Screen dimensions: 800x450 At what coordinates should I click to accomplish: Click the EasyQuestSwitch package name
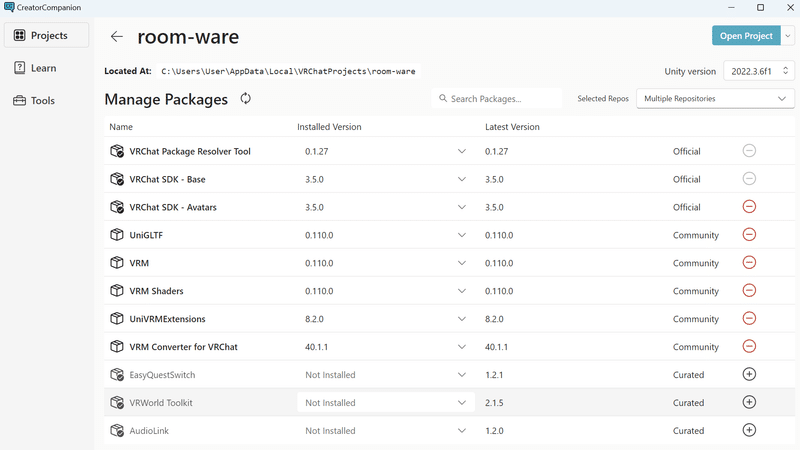click(x=162, y=374)
